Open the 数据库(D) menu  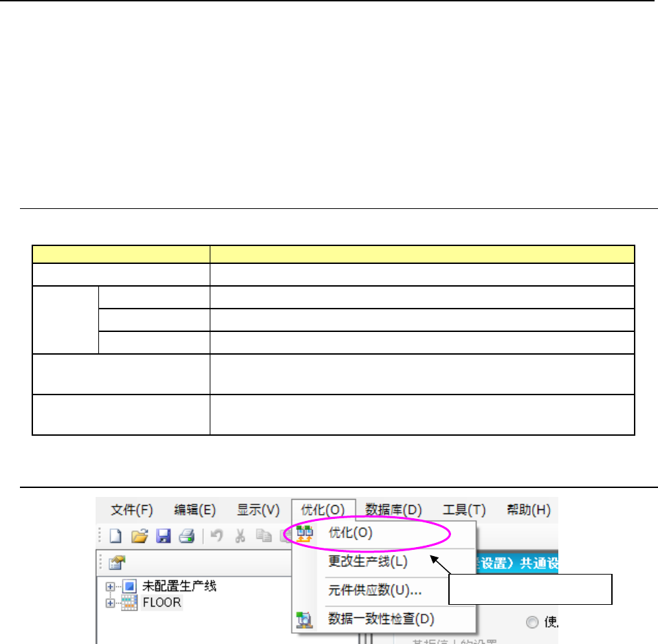(393, 510)
